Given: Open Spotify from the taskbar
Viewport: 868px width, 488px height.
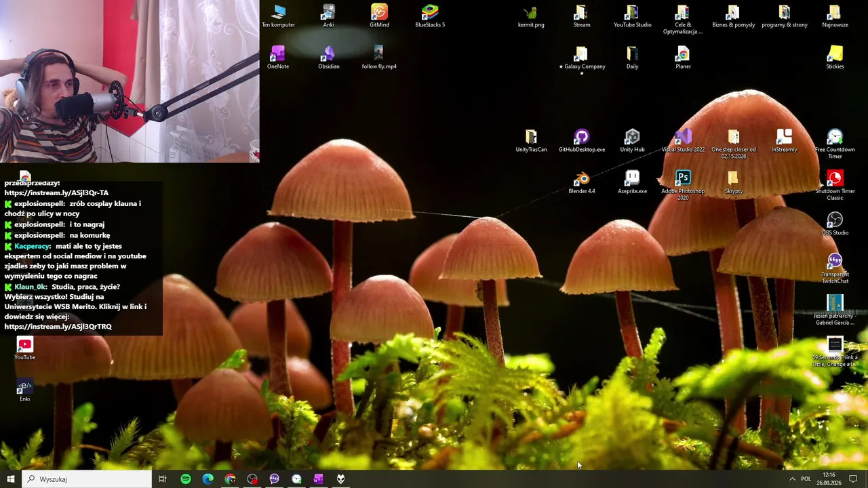Looking at the screenshot, I should point(185,479).
